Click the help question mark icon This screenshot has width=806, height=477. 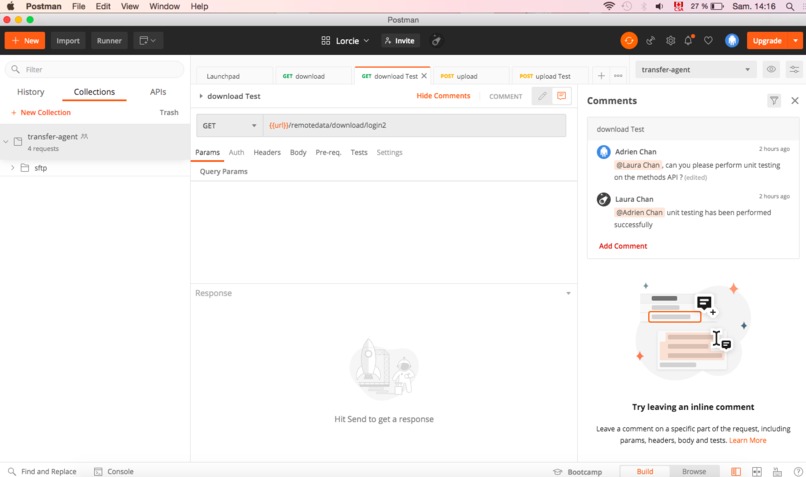click(x=798, y=472)
